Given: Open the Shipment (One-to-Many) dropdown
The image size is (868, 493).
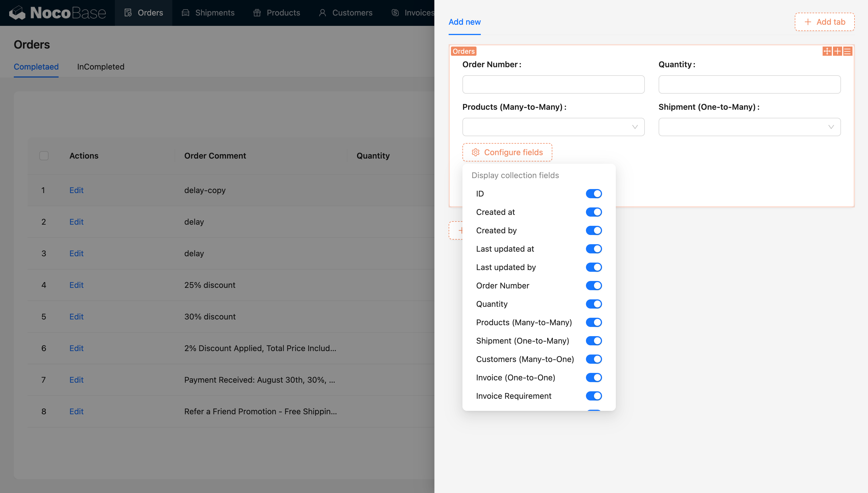Looking at the screenshot, I should coord(749,127).
